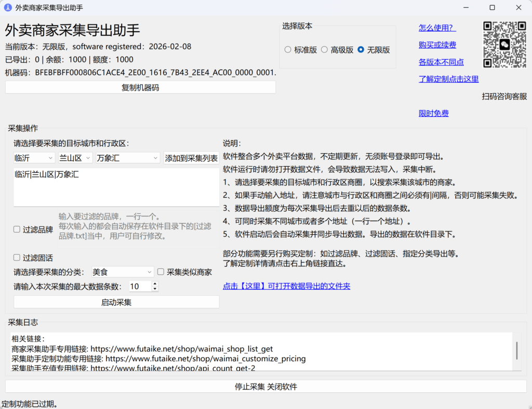The width and height of the screenshot is (532, 409).
Task: Start collection with the 启动采集 button
Action: (x=116, y=302)
